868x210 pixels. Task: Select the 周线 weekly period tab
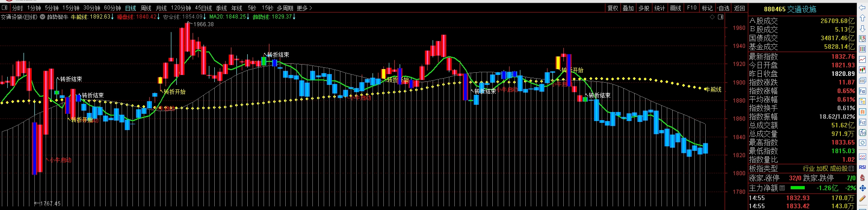pyautogui.click(x=146, y=8)
